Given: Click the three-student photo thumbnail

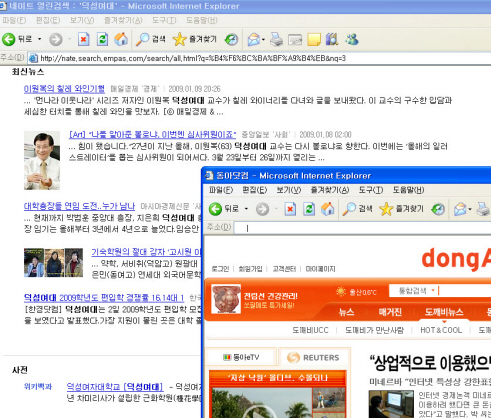Looking at the screenshot, I should pyautogui.click(x=53, y=263).
